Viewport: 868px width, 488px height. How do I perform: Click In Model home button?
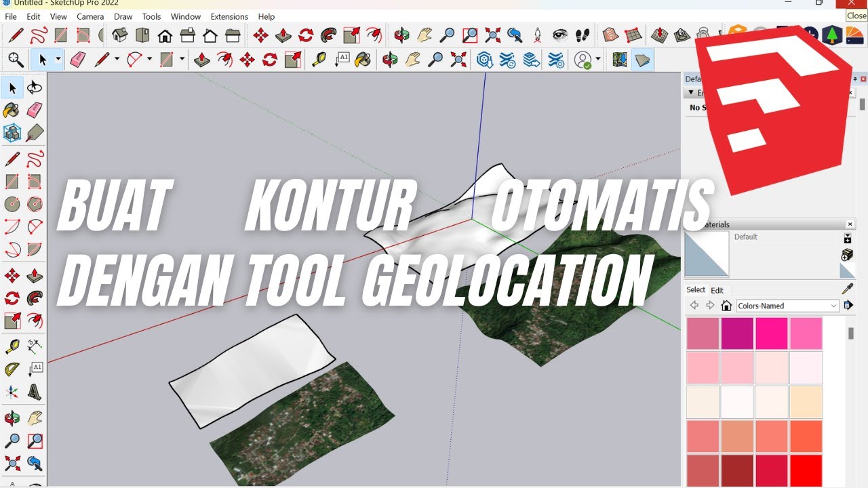pos(726,306)
